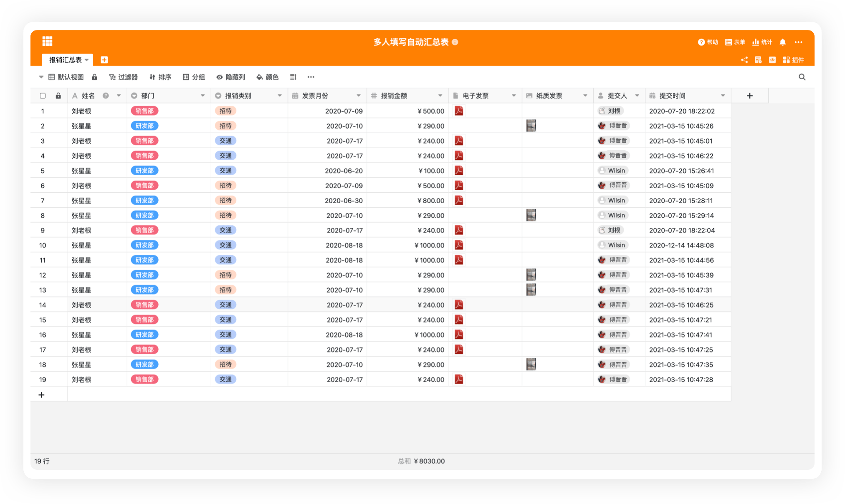Expand the 部门 column dropdown arrow
Screen dimensions: 845x504
pyautogui.click(x=202, y=96)
